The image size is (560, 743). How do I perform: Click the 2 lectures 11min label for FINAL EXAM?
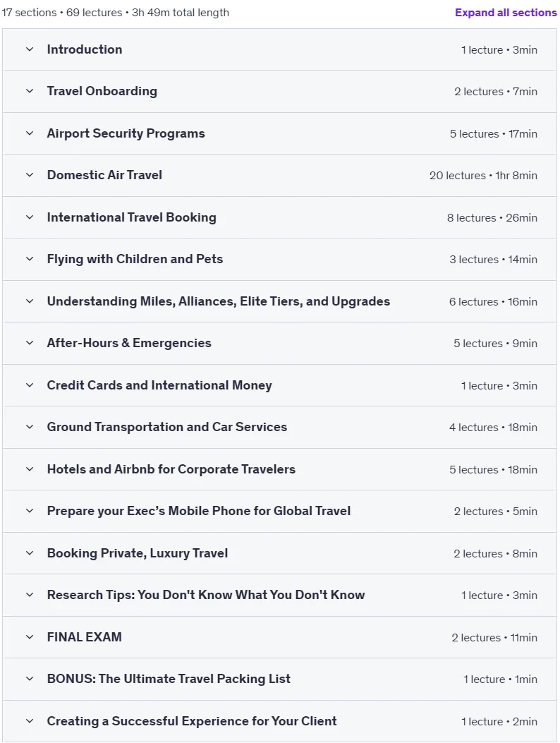coord(494,637)
